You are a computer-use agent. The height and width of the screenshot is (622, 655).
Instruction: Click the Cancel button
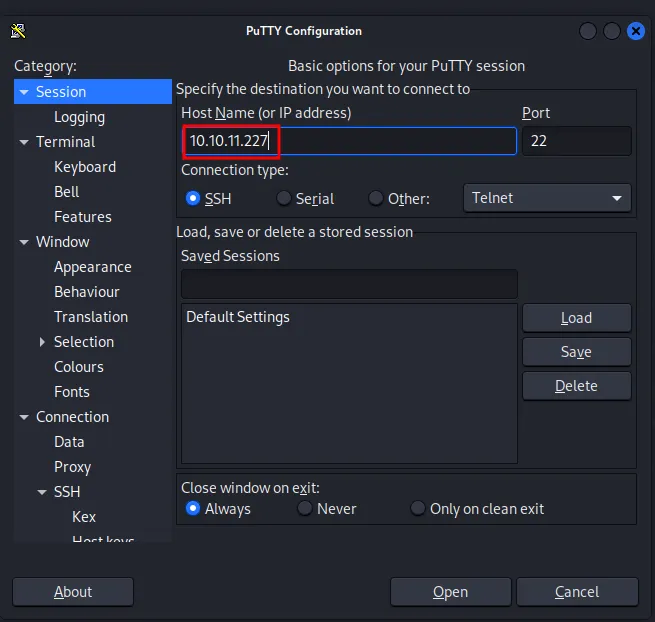point(577,592)
